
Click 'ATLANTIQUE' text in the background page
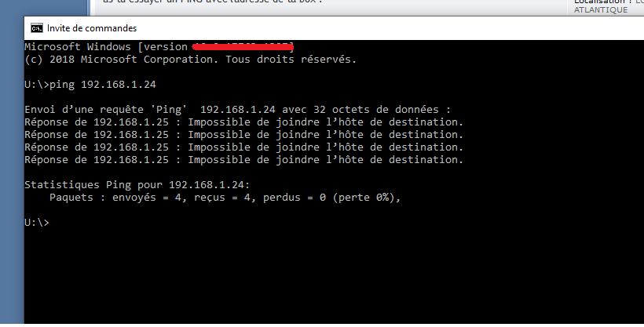(601, 10)
